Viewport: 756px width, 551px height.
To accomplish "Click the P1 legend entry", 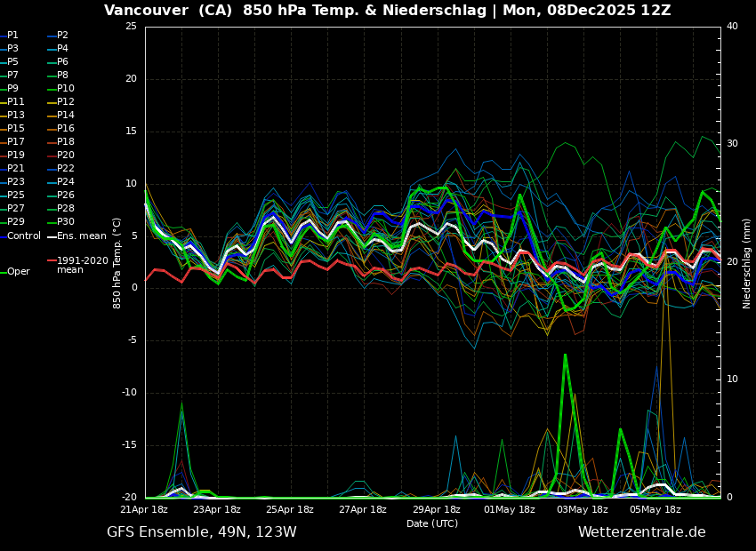I will (x=12, y=36).
